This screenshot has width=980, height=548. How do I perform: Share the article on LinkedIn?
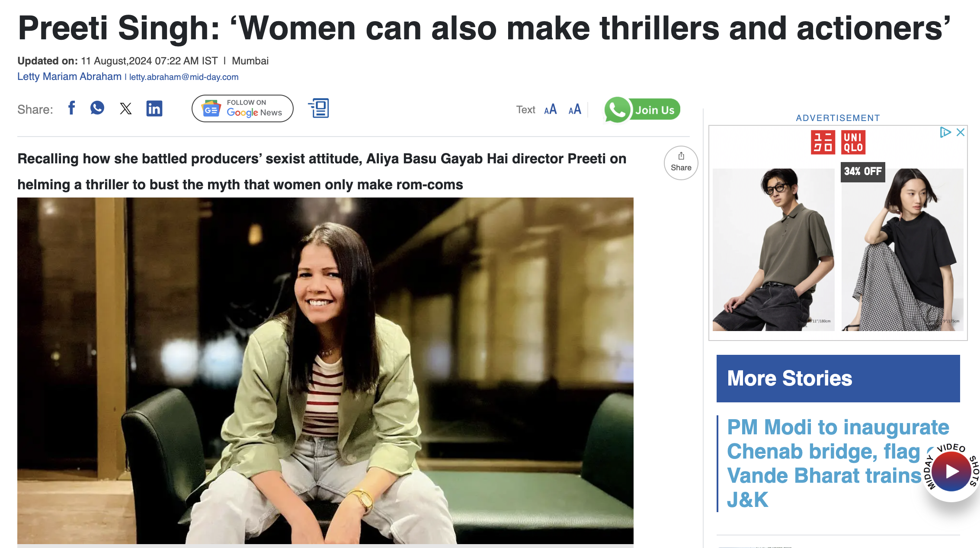[x=155, y=109]
